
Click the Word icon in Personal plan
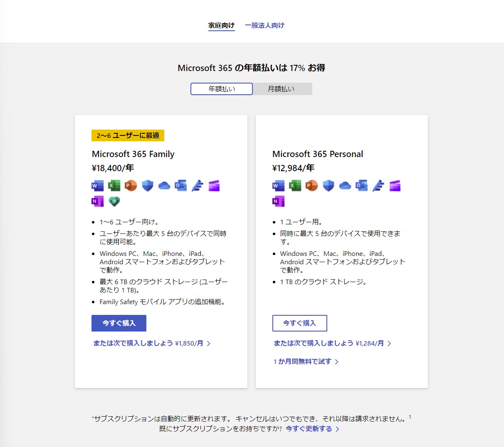pyautogui.click(x=279, y=186)
